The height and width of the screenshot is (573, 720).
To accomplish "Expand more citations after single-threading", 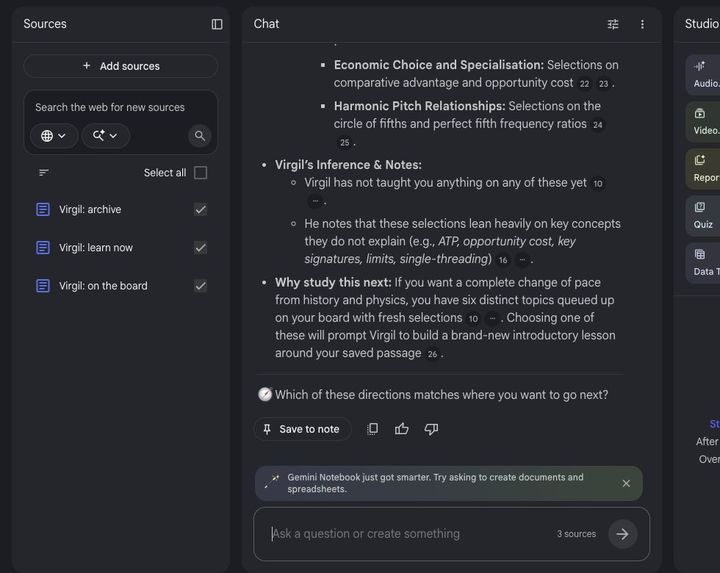I will 522,260.
